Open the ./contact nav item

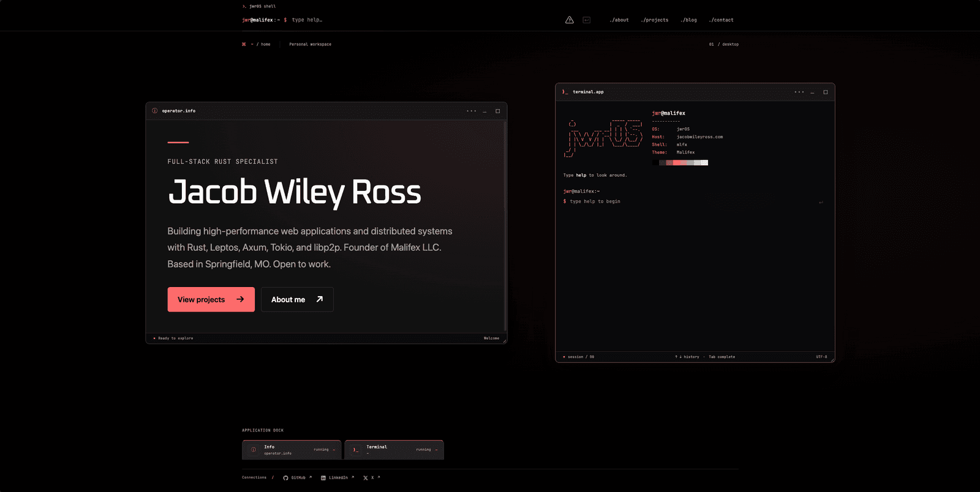[x=722, y=20]
